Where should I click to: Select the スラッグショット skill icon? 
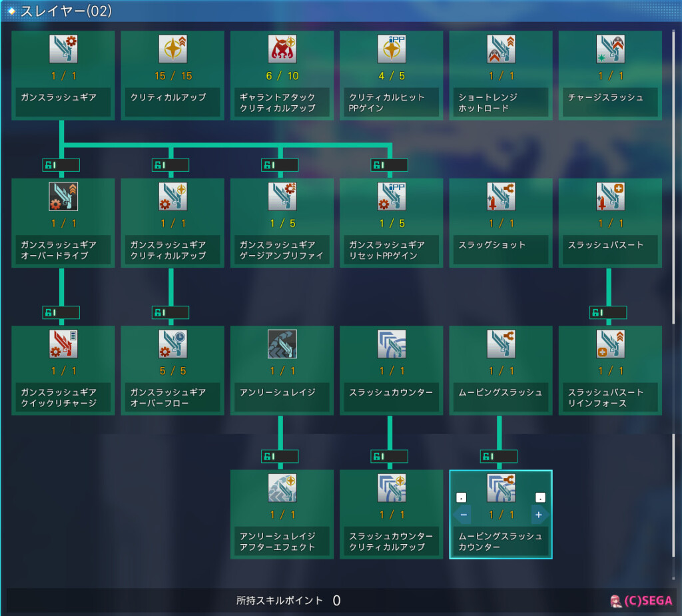click(x=500, y=197)
